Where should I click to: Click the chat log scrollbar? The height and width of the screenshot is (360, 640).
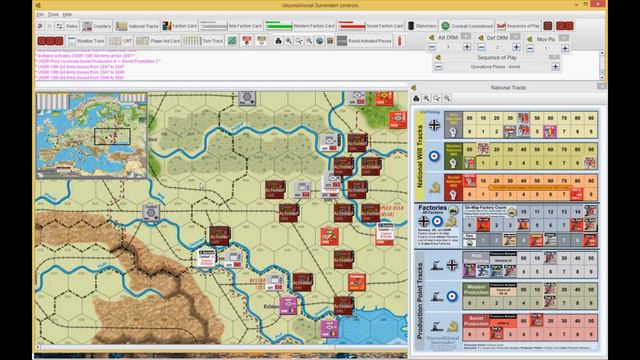pos(602,64)
